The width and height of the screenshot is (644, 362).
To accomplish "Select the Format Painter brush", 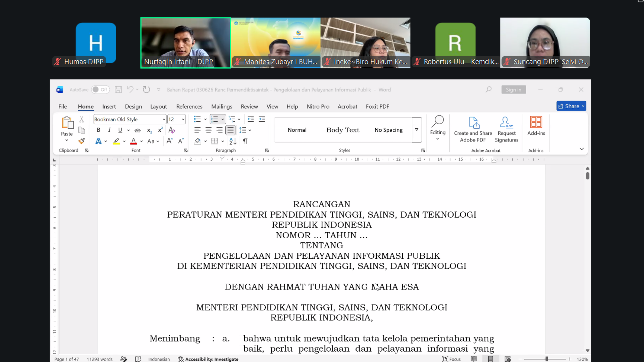I will (x=82, y=141).
